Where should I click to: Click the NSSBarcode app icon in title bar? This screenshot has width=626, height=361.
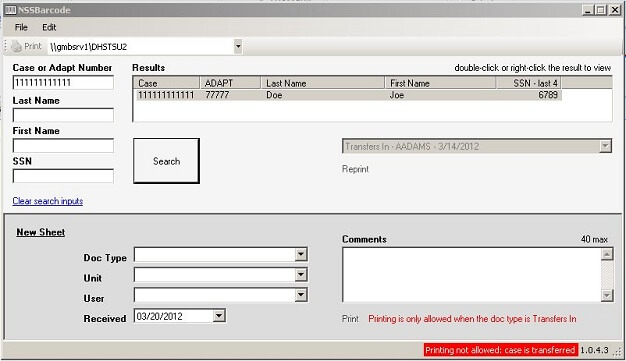[x=11, y=10]
